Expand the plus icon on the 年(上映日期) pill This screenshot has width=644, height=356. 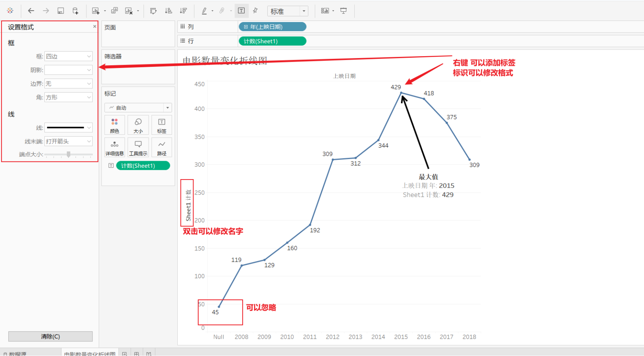[x=246, y=27]
